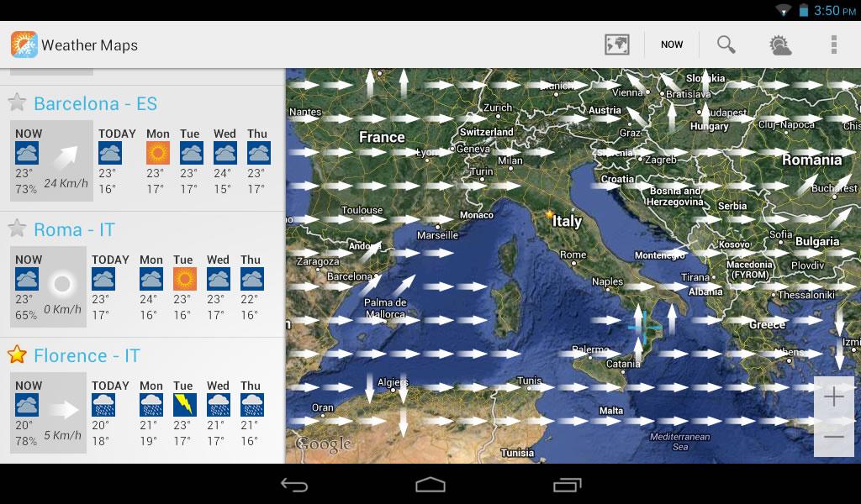Screen dimensions: 861x504
Task: Select Florence Mon rain forecast icon
Action: click(151, 405)
